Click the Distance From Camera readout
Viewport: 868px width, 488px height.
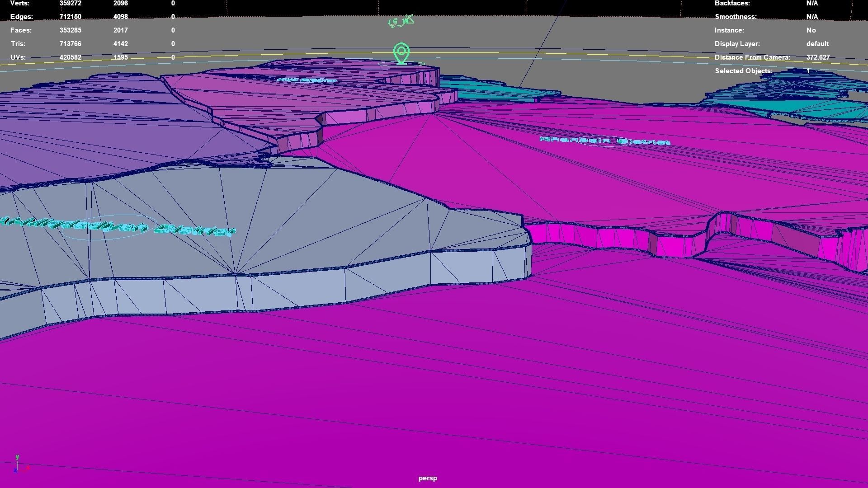point(817,57)
